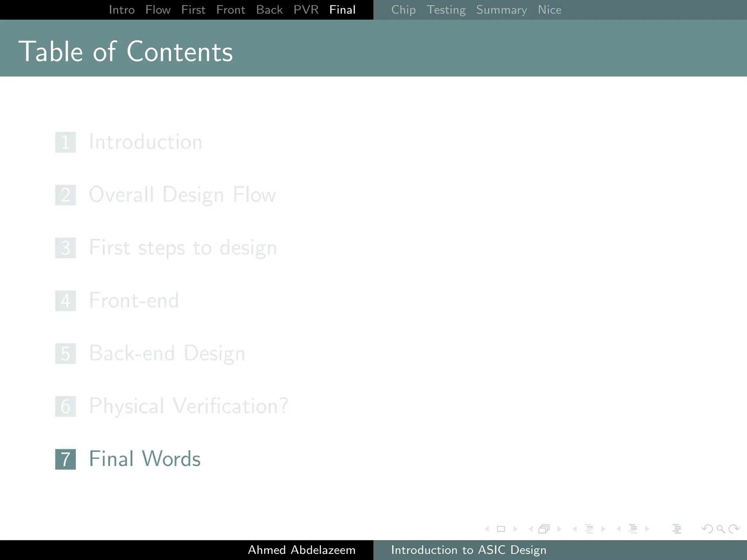This screenshot has height=560, width=747.
Task: Click Introduction to ASIC Design footer title
Action: (x=469, y=550)
